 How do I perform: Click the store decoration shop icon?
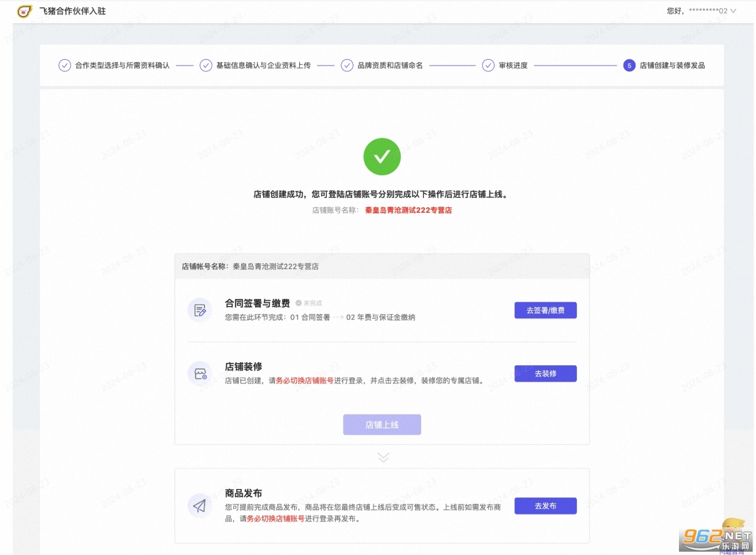[200, 374]
